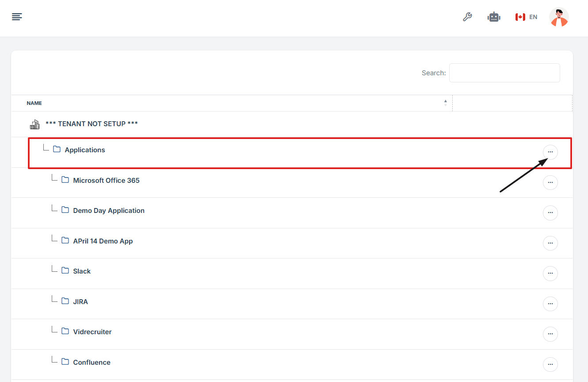
Task: Sort by the NAME column header
Action: pyautogui.click(x=34, y=103)
